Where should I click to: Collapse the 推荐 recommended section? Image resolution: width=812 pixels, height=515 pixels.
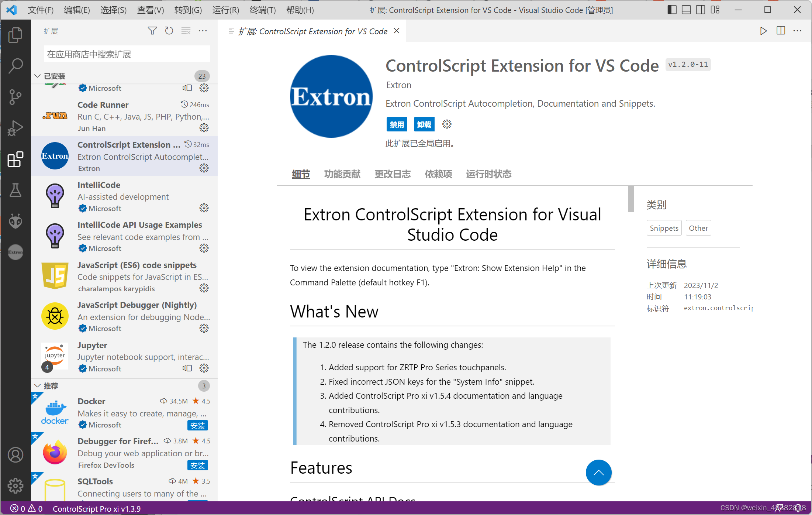coord(38,386)
